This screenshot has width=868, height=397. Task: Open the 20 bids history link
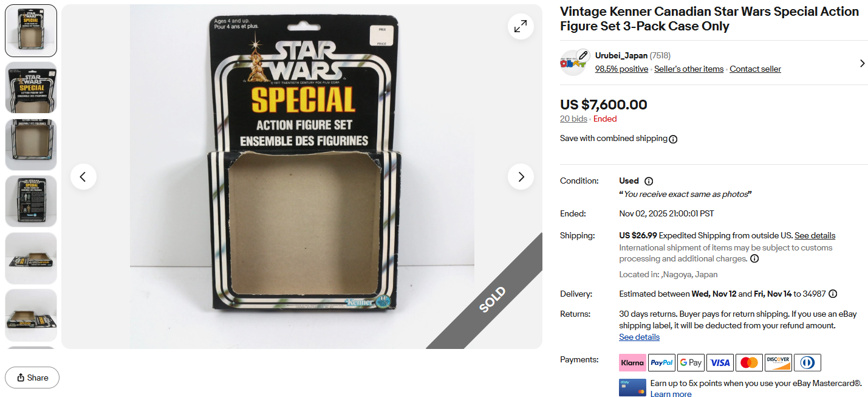tap(573, 119)
